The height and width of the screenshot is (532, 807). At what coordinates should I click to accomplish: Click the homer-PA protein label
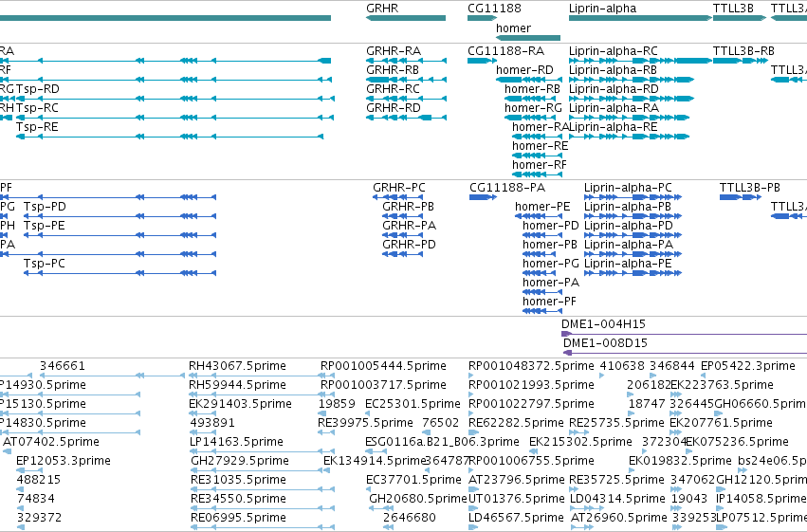tap(551, 283)
